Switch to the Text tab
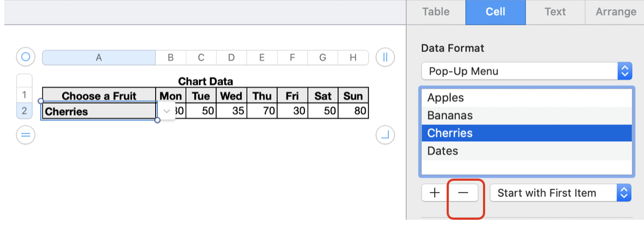This screenshot has height=231, width=644. tap(555, 12)
